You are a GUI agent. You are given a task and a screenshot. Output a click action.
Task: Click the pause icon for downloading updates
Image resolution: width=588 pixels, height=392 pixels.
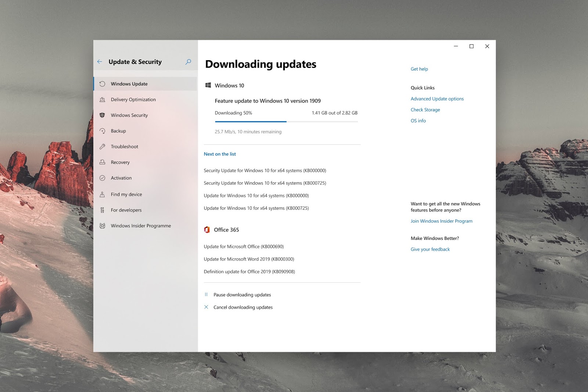coord(206,295)
